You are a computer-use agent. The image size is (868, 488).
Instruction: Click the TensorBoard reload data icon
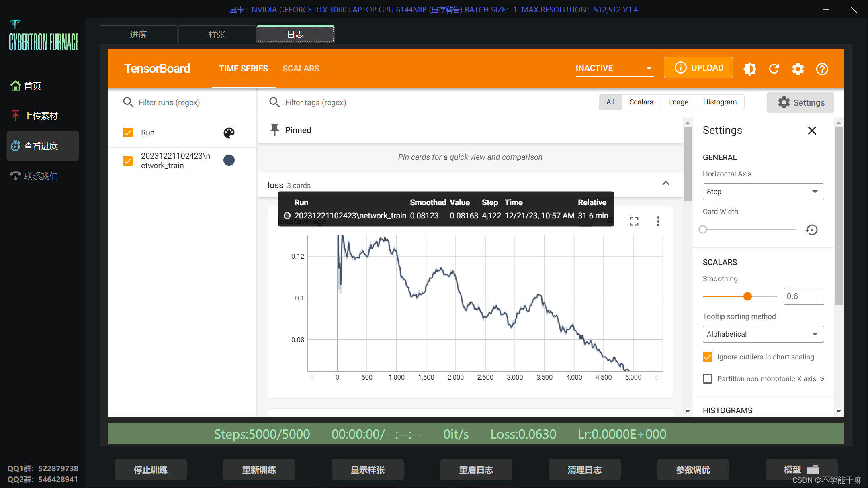[x=774, y=69]
